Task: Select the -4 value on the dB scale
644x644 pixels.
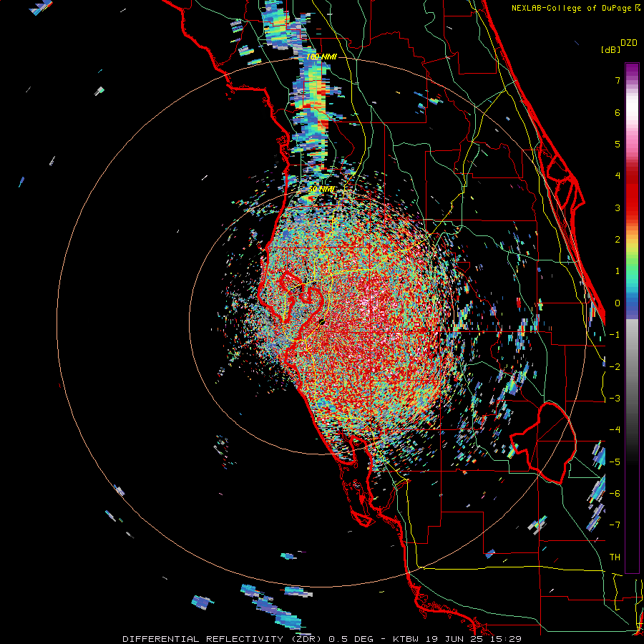Action: (615, 430)
